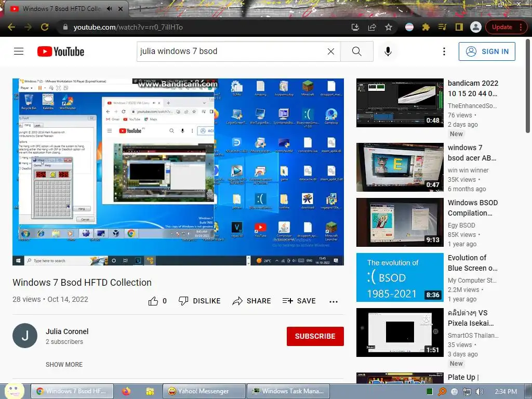This screenshot has height=399, width=532.
Task: Open bandicam 2022 video thumbnail
Action: 400,103
